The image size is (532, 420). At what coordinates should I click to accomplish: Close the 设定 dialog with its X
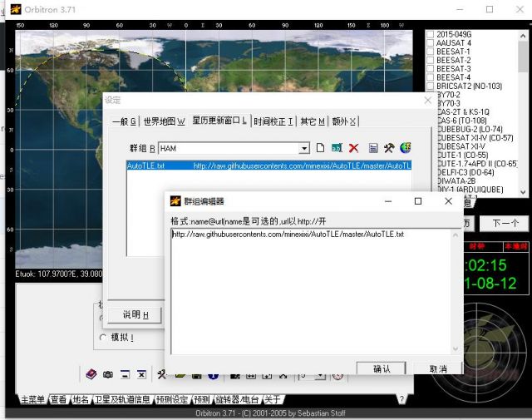click(428, 100)
